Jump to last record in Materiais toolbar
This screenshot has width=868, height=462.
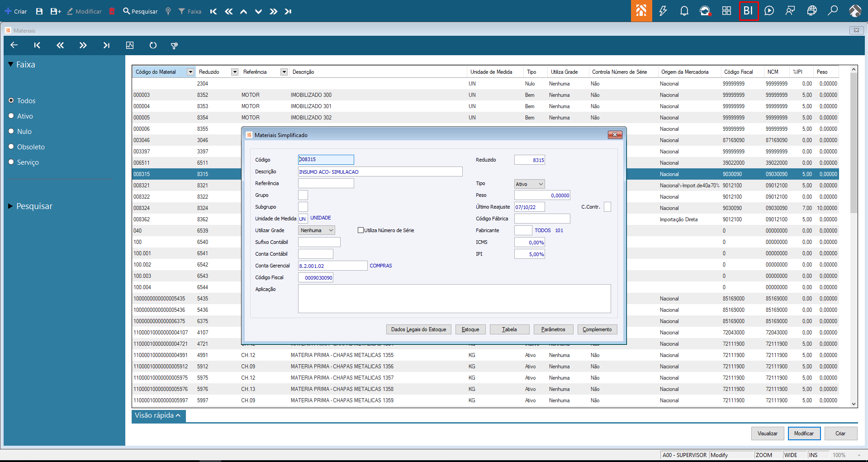(106, 45)
